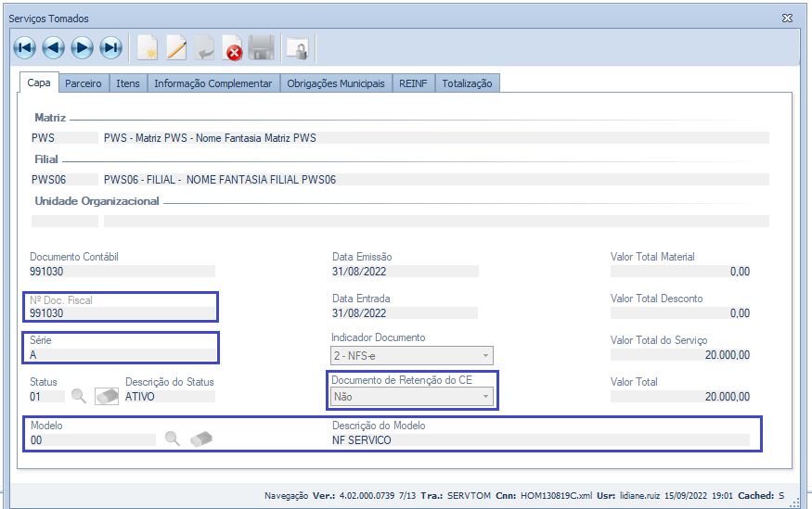Viewport: 812px width, 509px height.
Task: Open the Obrigações Municipais tab
Action: 335,83
